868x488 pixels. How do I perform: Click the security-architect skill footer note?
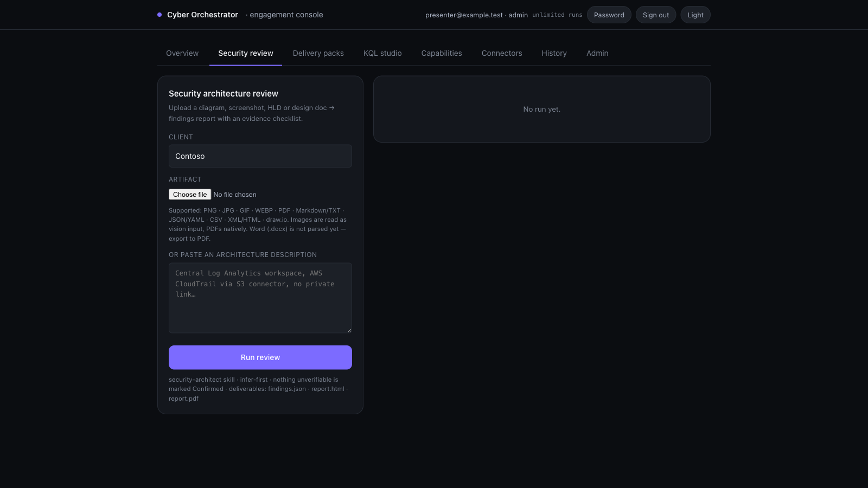[258, 389]
